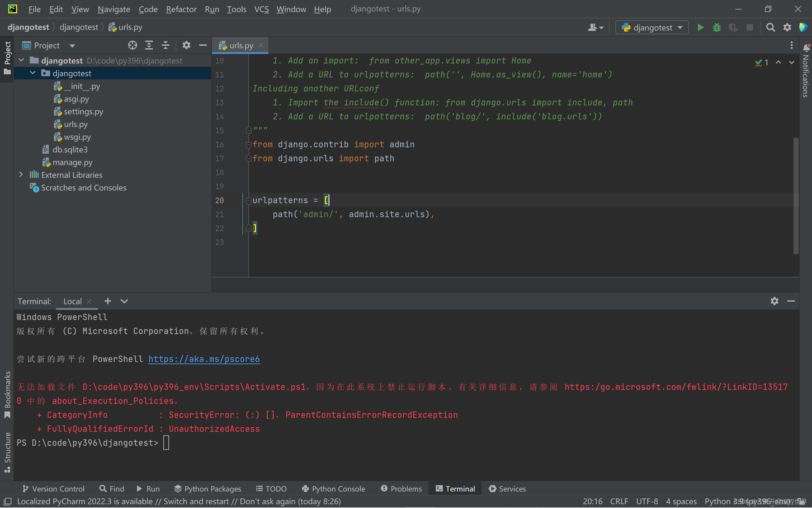Click cursor position 20:16 in status bar
Screen dimensions: 812x508
pos(593,501)
